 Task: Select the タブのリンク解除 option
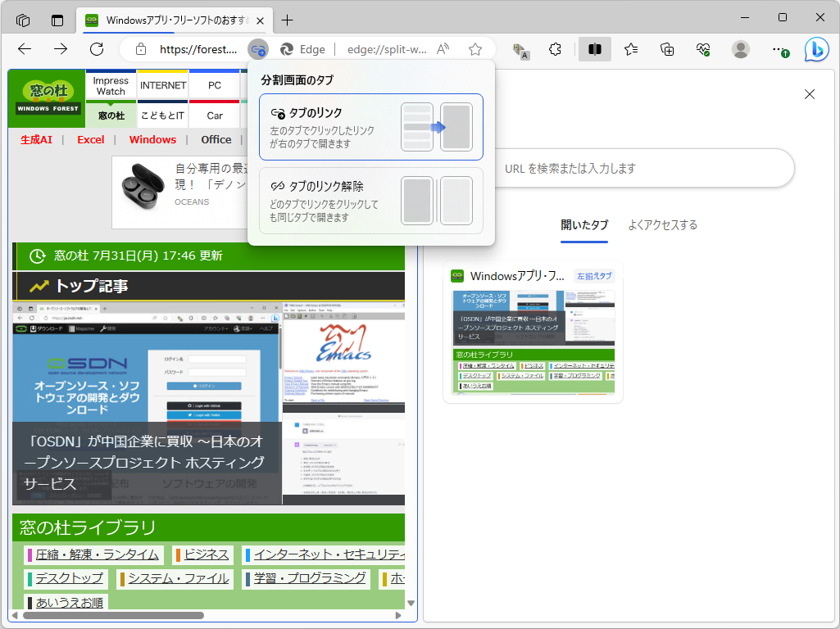point(370,199)
